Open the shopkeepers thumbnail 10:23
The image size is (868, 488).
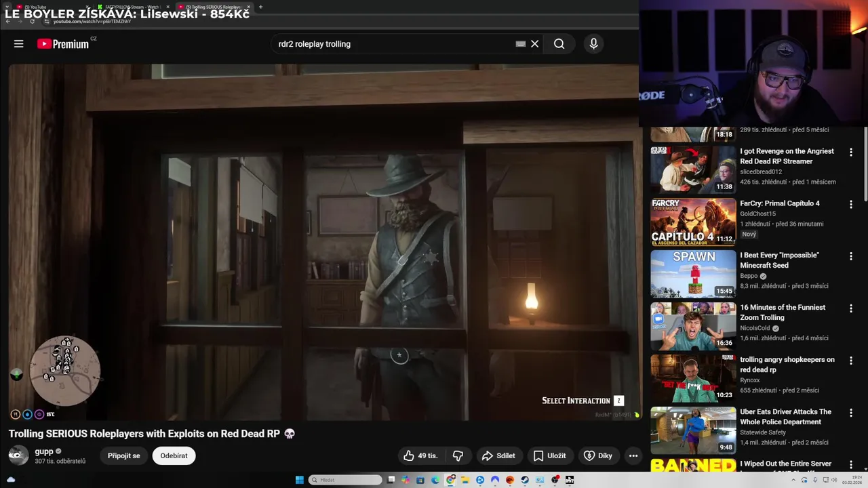coord(693,378)
